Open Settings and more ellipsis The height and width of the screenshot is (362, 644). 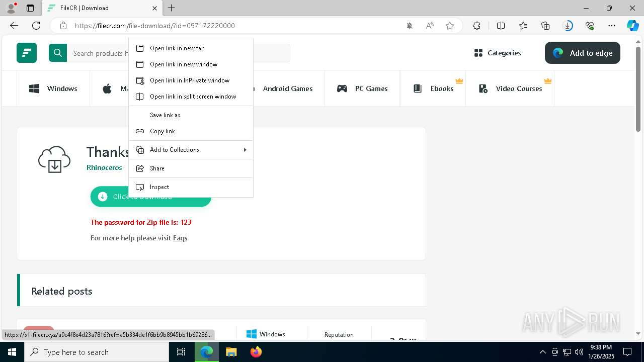coord(612,26)
